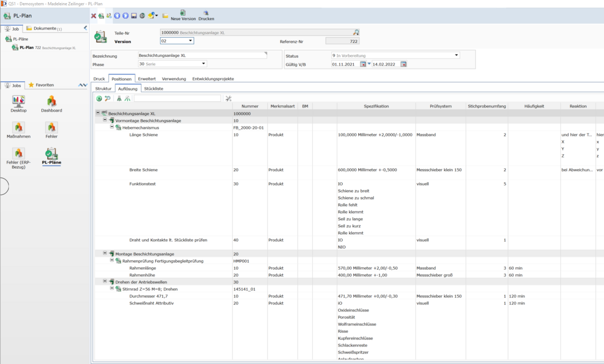The width and height of the screenshot is (604, 364).
Task: Sort by the Nummer column header
Action: (x=250, y=106)
